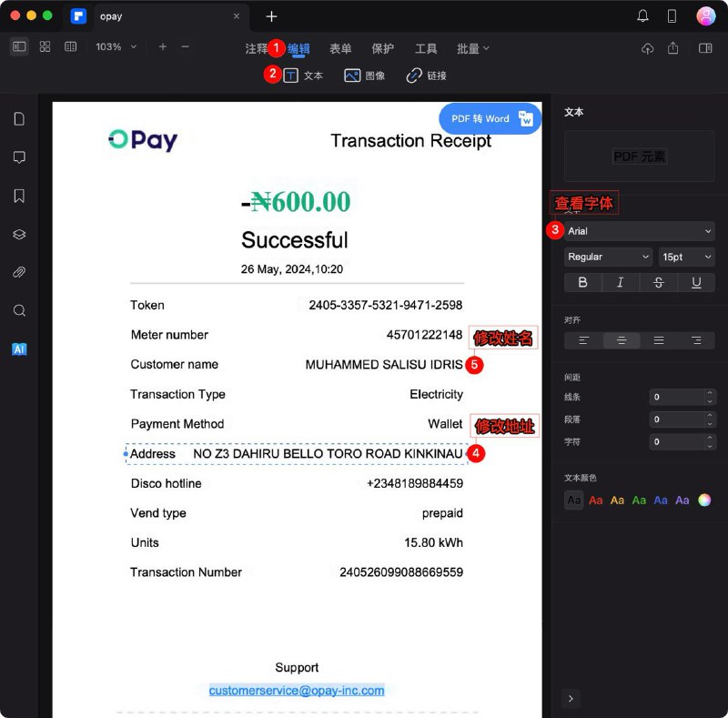Viewport: 728px width, 718px height.
Task: Open the comments panel in sidebar
Action: [x=19, y=157]
